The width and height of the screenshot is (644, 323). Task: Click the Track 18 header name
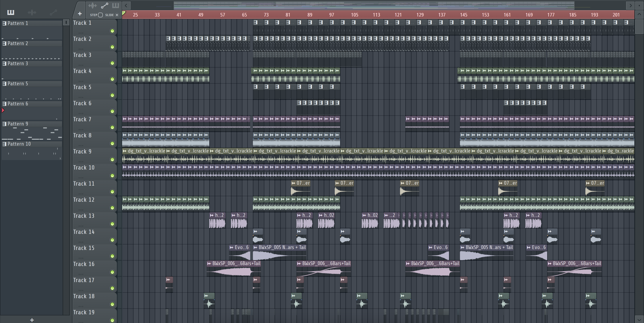tap(84, 296)
